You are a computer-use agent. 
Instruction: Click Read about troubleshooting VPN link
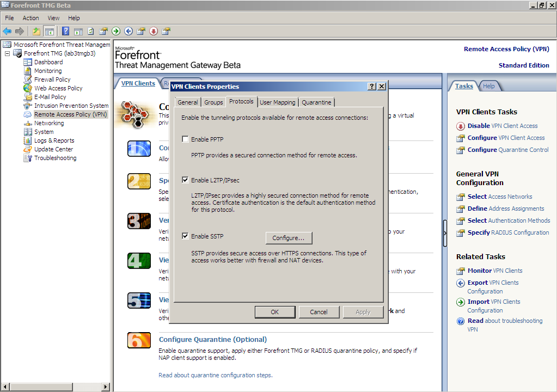505,324
